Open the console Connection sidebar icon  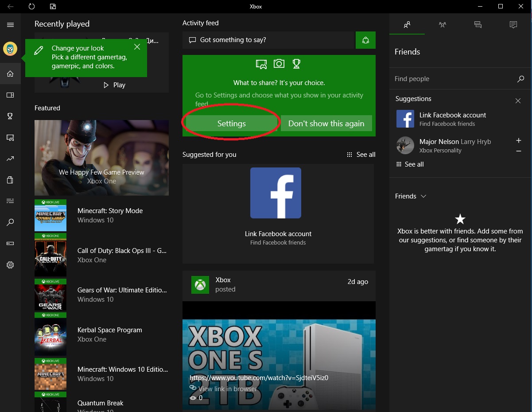coord(10,244)
